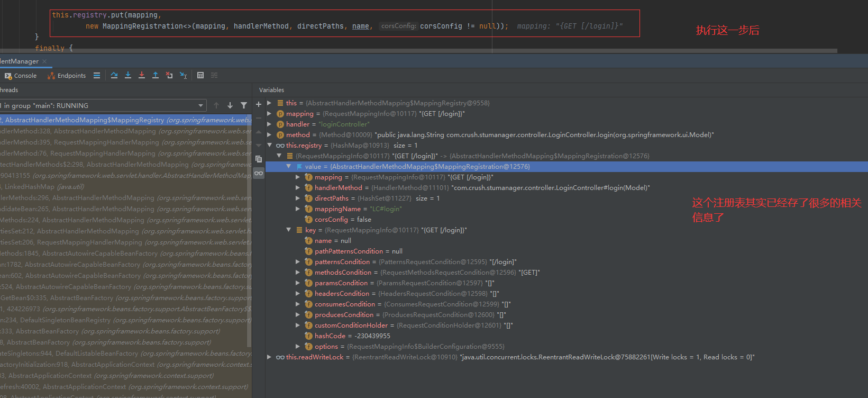This screenshot has width=868, height=398.
Task: Close the entManager debug tab
Action: [44, 61]
